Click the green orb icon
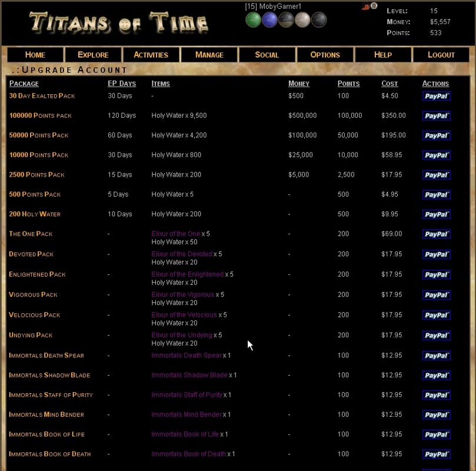The height and width of the screenshot is (471, 476). point(253,19)
